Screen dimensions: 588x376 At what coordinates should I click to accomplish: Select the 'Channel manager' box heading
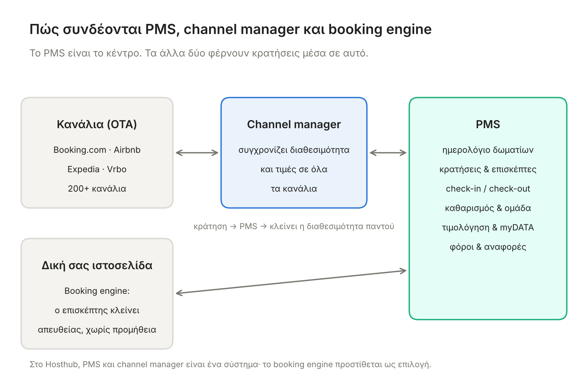tap(294, 124)
